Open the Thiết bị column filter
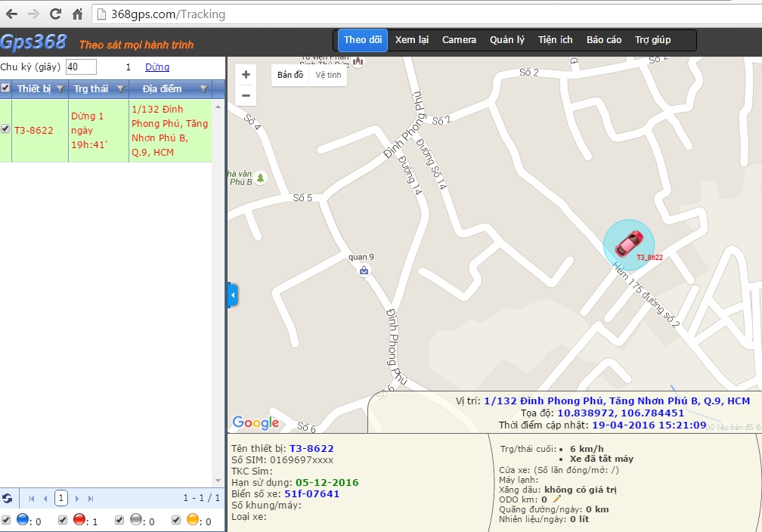The image size is (762, 532). pos(60,89)
